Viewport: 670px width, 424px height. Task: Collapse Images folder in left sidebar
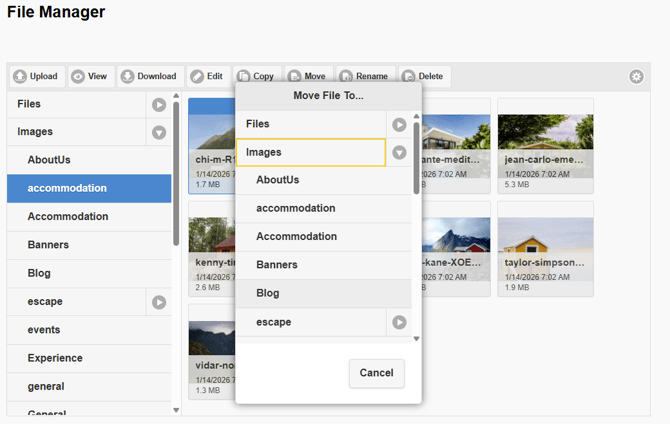[159, 132]
